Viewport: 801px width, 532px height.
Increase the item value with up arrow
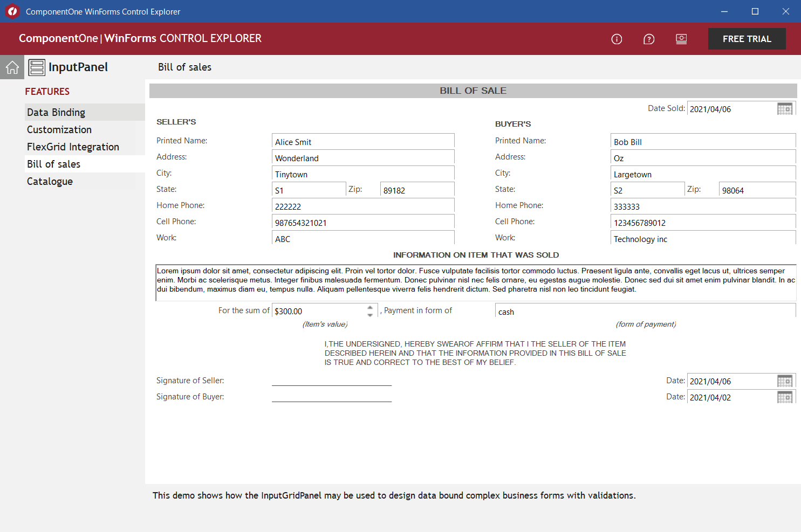(370, 307)
